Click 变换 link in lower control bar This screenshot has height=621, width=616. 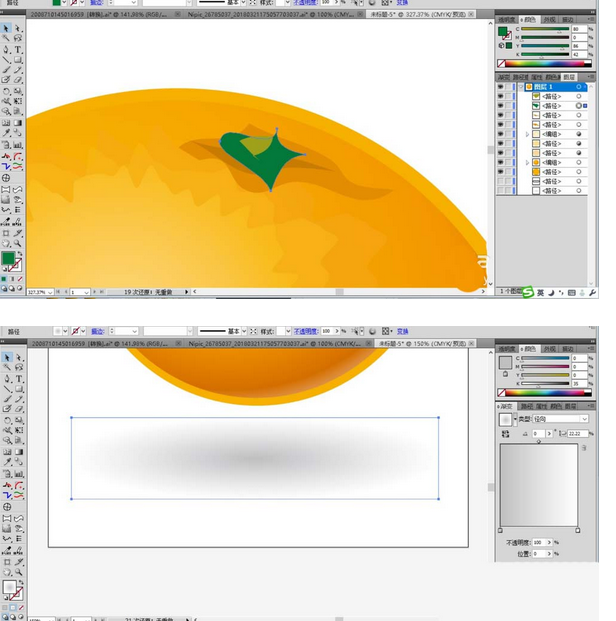pos(402,331)
